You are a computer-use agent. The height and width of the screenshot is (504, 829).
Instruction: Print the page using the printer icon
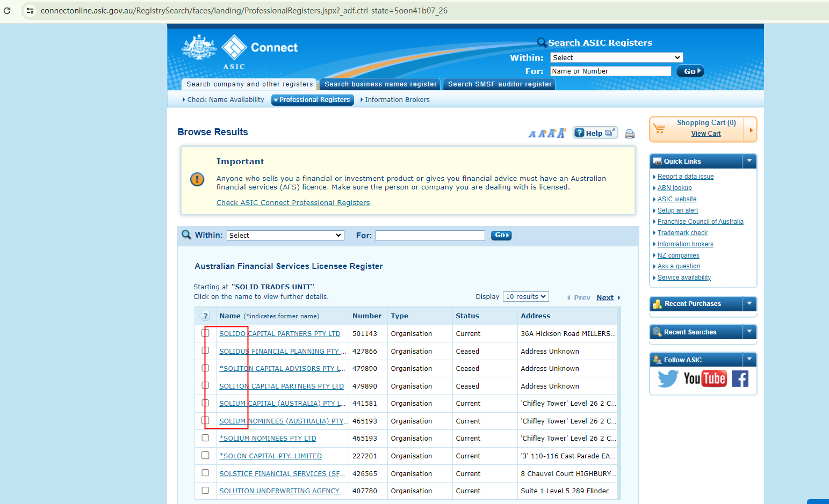tap(630, 134)
